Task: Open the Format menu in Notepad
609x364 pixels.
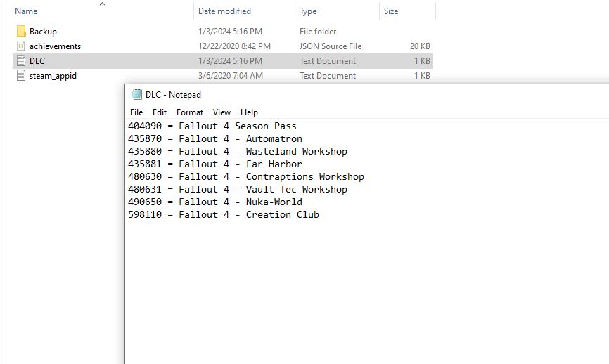Action: 190,112
